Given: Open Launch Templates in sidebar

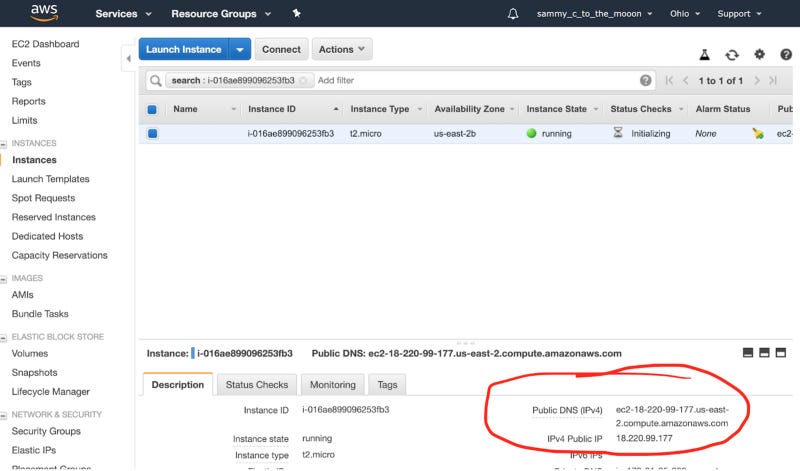Looking at the screenshot, I should (51, 179).
